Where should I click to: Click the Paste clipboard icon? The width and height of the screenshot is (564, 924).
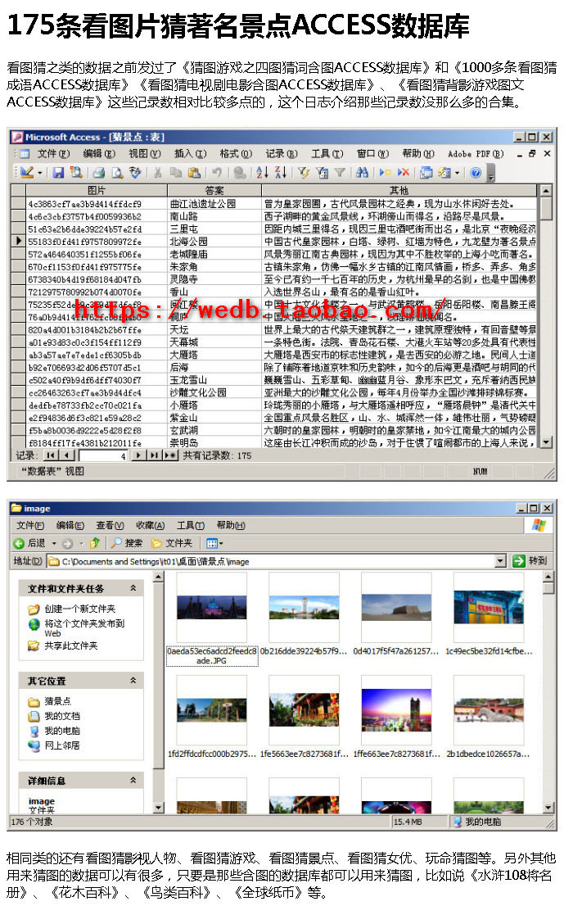pos(194,172)
